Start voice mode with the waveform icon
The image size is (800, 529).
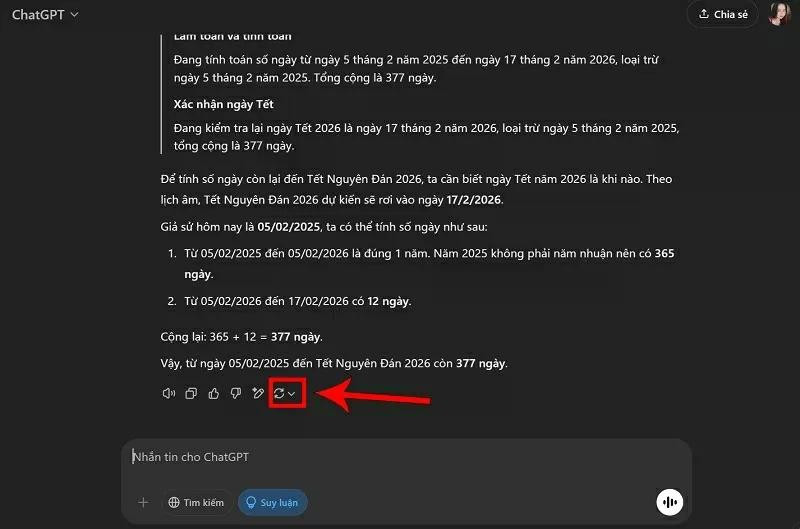point(669,502)
